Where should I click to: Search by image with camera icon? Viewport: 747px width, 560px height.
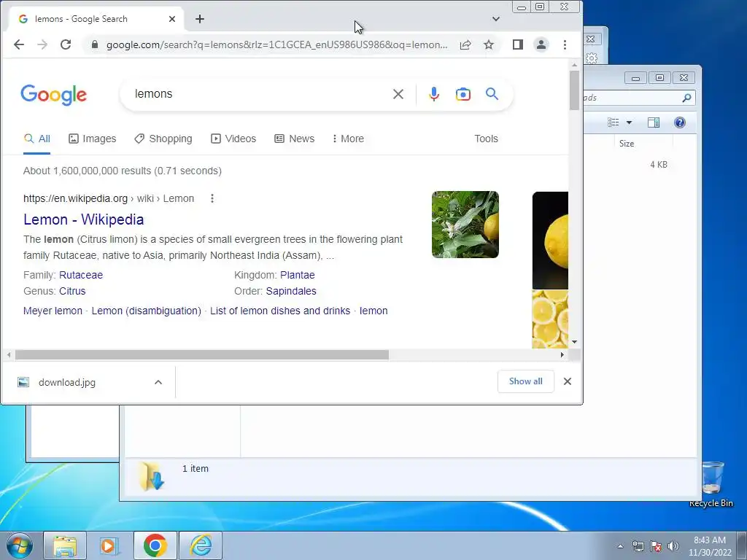tap(463, 94)
